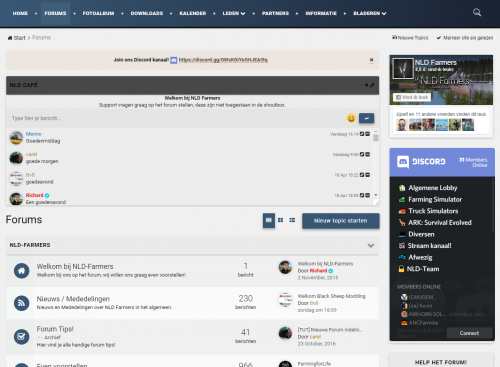Open the Discord invite link
The width and height of the screenshot is (500, 367).
pos(223,60)
